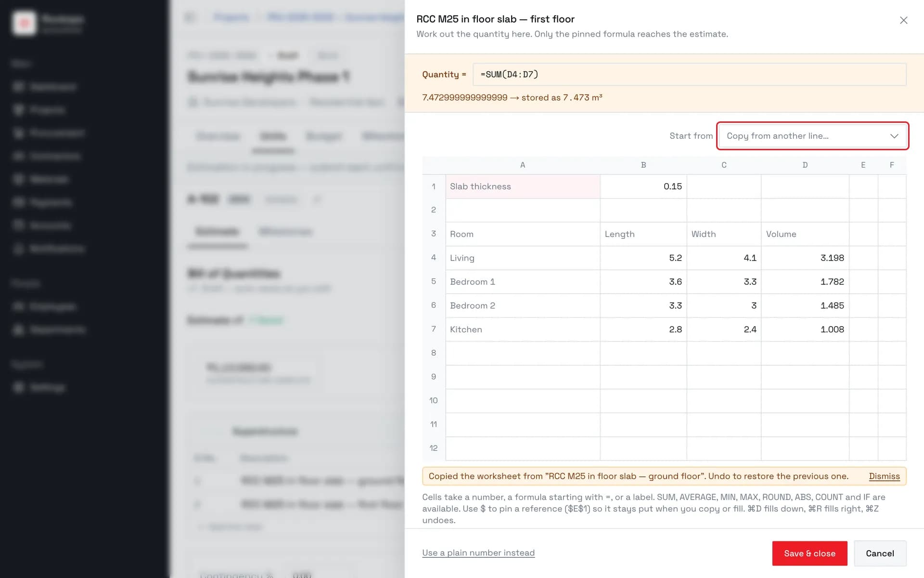Select the 'Room' header cell
The image size is (924, 578).
[523, 234]
